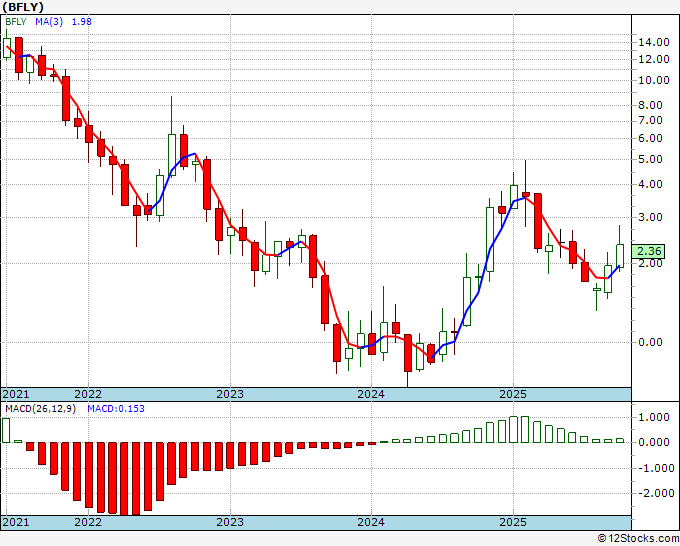
Task: Click the 5.00 price axis label
Action: (651, 159)
